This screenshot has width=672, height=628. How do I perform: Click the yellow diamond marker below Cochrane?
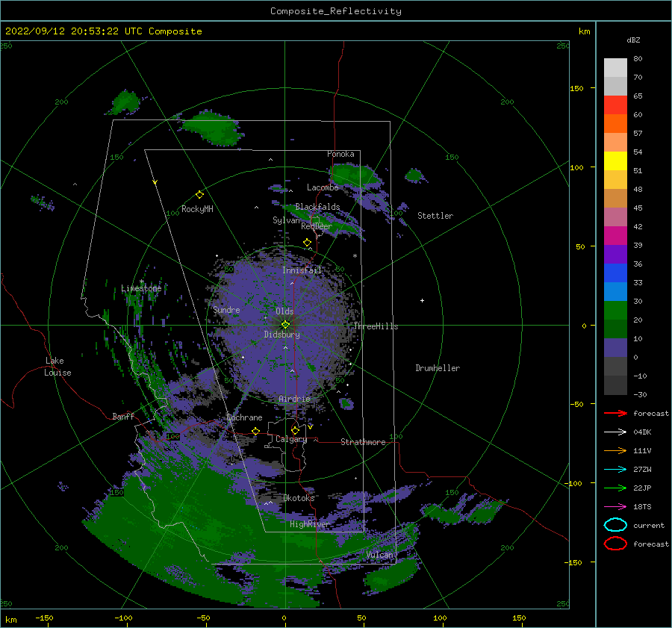[256, 431]
